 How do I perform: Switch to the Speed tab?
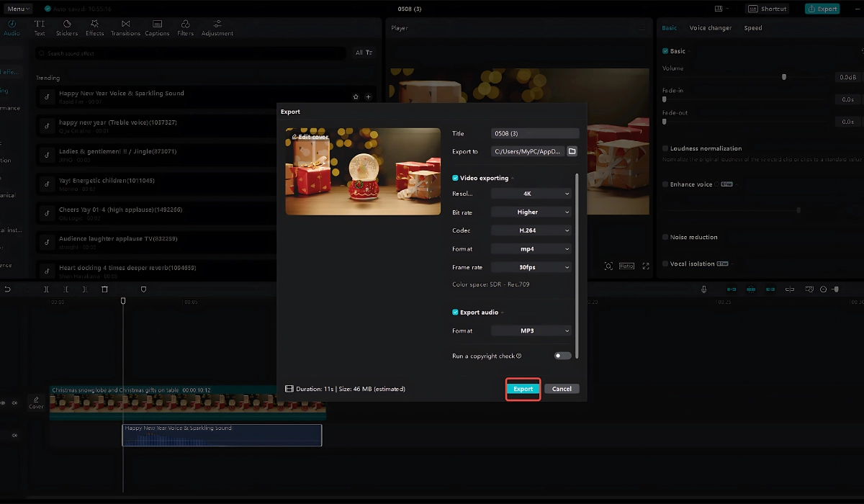(x=753, y=28)
